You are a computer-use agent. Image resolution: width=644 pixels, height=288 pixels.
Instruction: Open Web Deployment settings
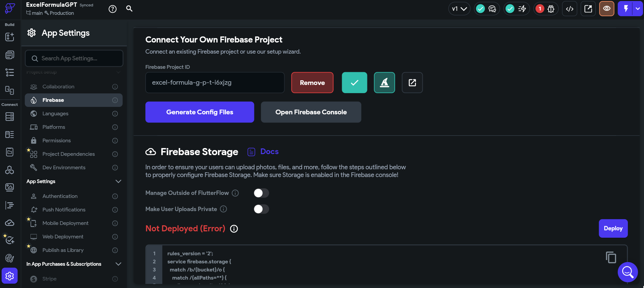tap(74, 237)
